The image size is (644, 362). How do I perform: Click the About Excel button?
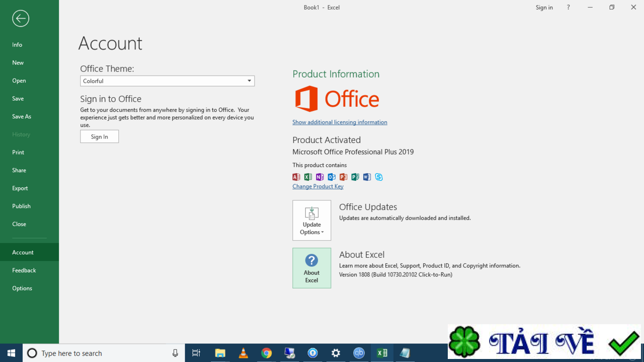click(311, 268)
